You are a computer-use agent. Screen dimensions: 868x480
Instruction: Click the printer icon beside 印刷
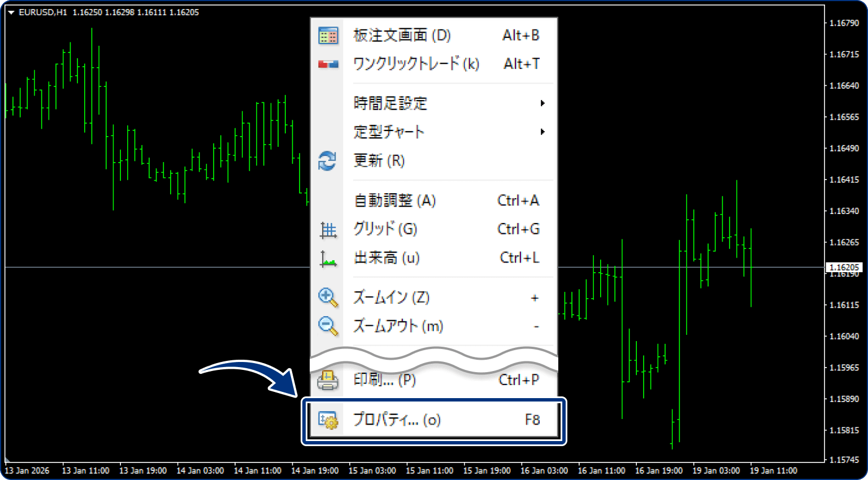(328, 379)
